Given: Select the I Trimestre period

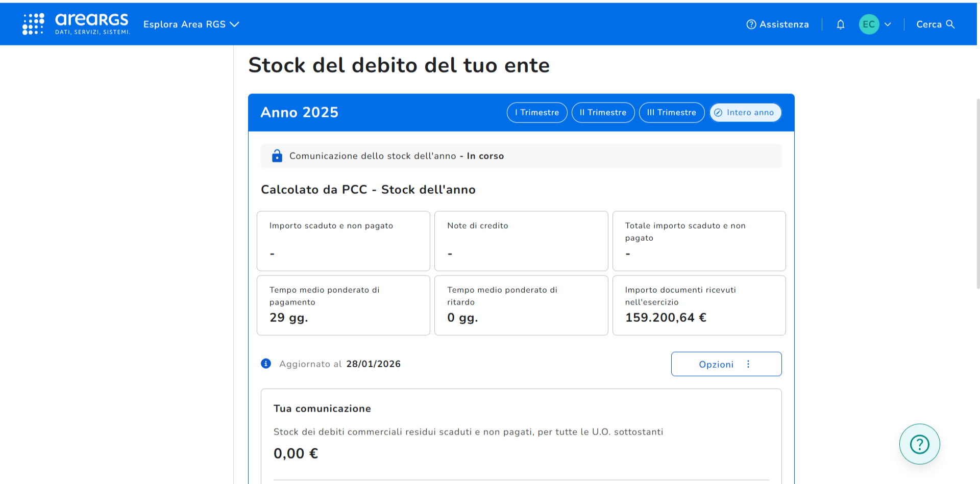Looking at the screenshot, I should pyautogui.click(x=537, y=113).
